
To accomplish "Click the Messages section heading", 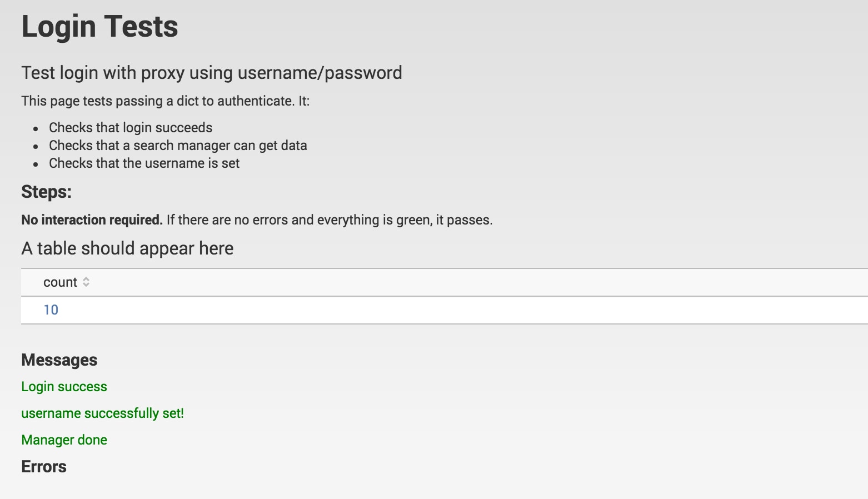I will 59,360.
